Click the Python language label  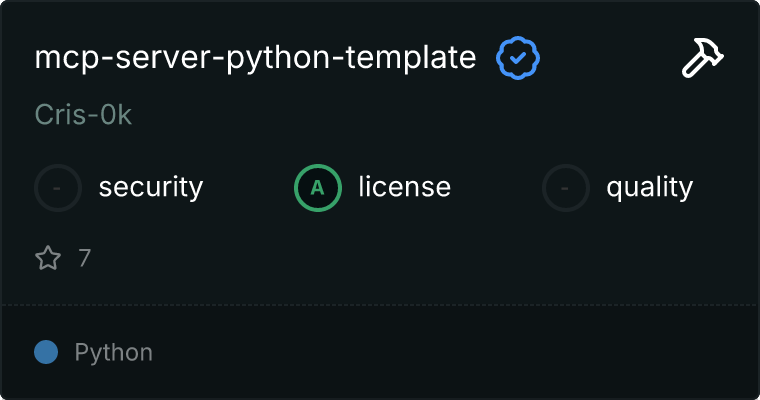tap(114, 352)
